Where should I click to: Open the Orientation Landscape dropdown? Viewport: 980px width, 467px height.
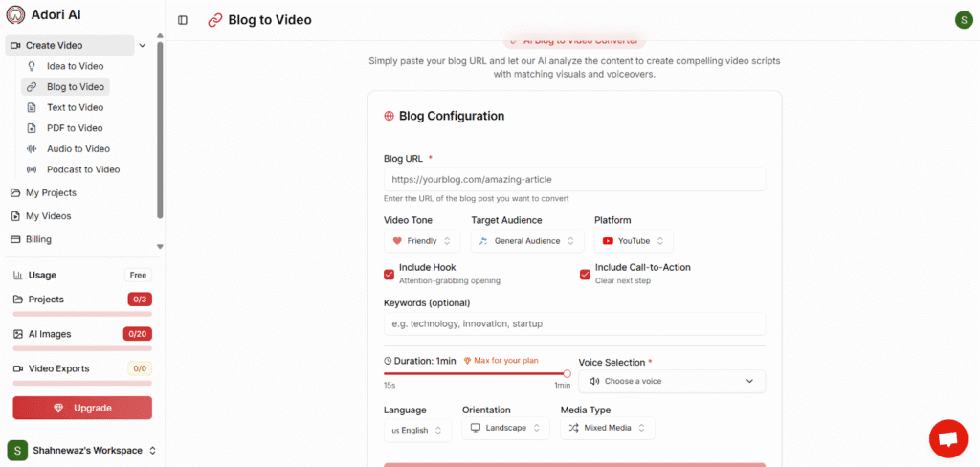click(505, 428)
